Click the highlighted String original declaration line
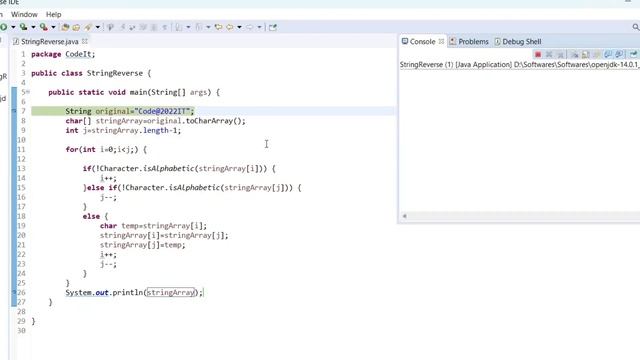Screen dimensions: 640x360 point(130,111)
